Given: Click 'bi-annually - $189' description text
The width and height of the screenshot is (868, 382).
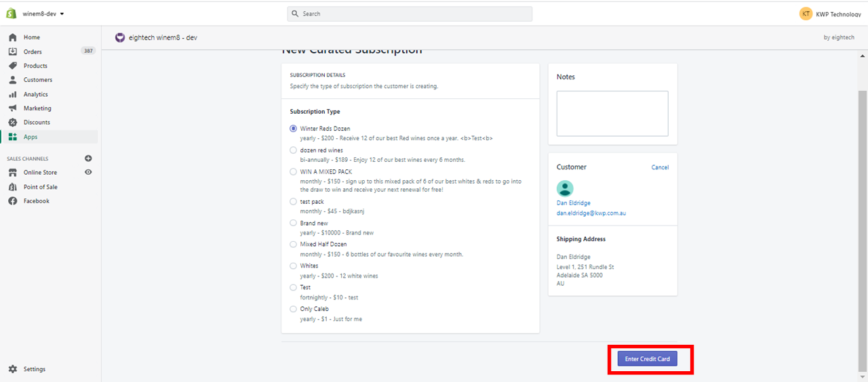Looking at the screenshot, I should click(x=382, y=160).
